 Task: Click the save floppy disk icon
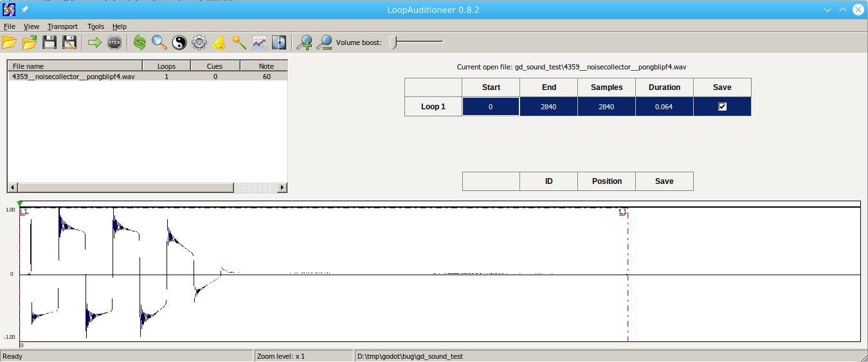point(50,43)
